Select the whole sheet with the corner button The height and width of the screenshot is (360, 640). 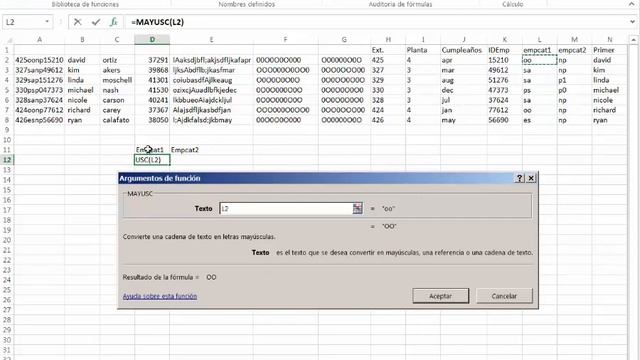7,40
